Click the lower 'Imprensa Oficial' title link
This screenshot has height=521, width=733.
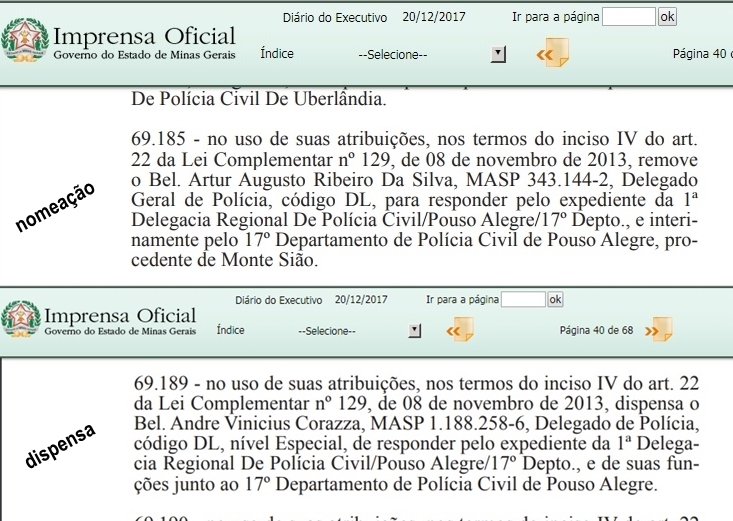(119, 315)
